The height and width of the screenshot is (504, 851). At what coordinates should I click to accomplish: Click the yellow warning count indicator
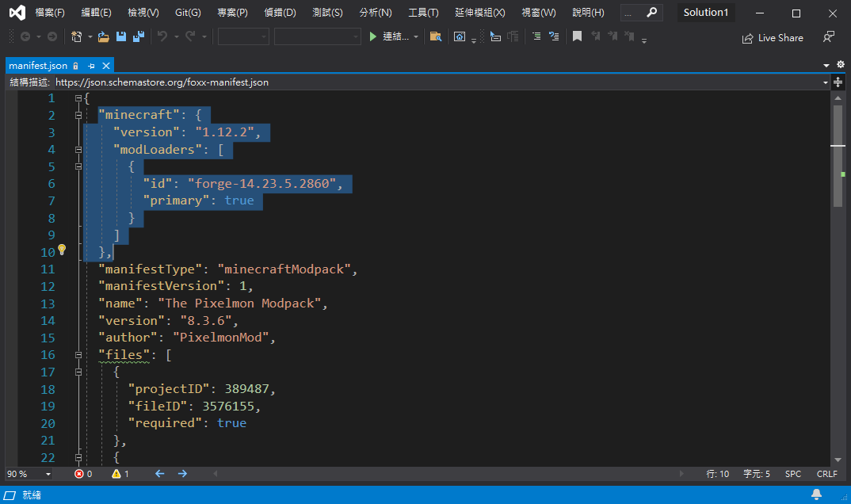click(x=120, y=474)
